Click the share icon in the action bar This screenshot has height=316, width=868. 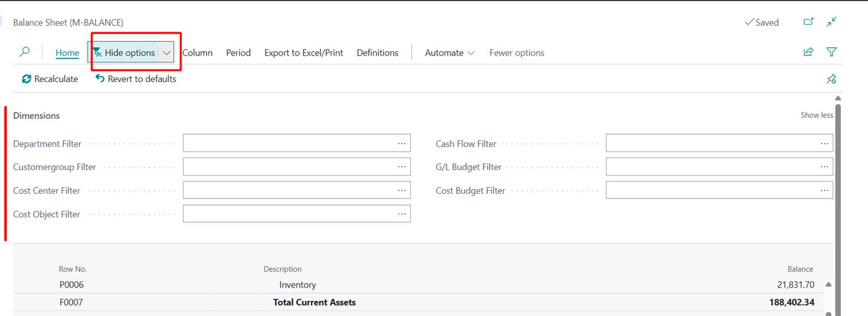pos(808,52)
